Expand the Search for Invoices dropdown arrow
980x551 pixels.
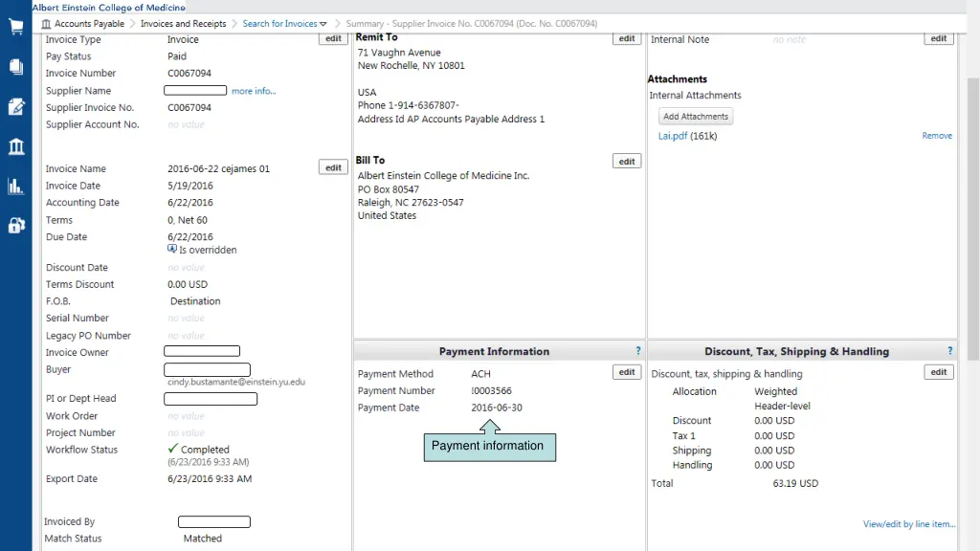[x=323, y=24]
